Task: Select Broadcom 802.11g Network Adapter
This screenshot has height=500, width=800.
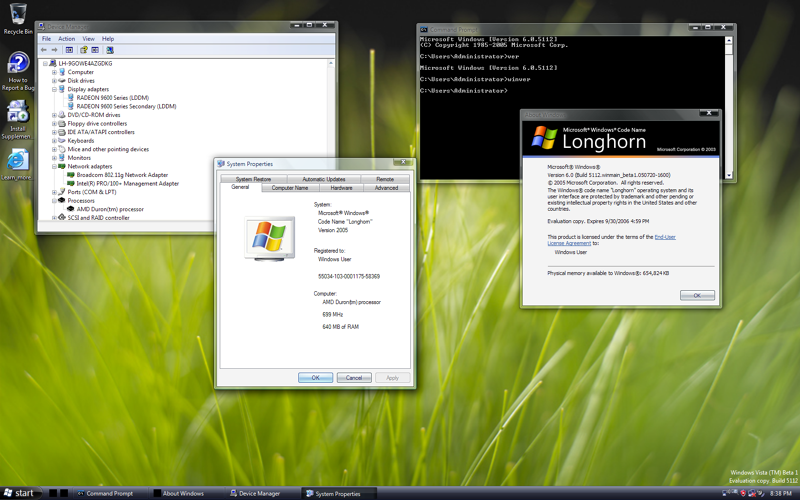Action: point(122,175)
